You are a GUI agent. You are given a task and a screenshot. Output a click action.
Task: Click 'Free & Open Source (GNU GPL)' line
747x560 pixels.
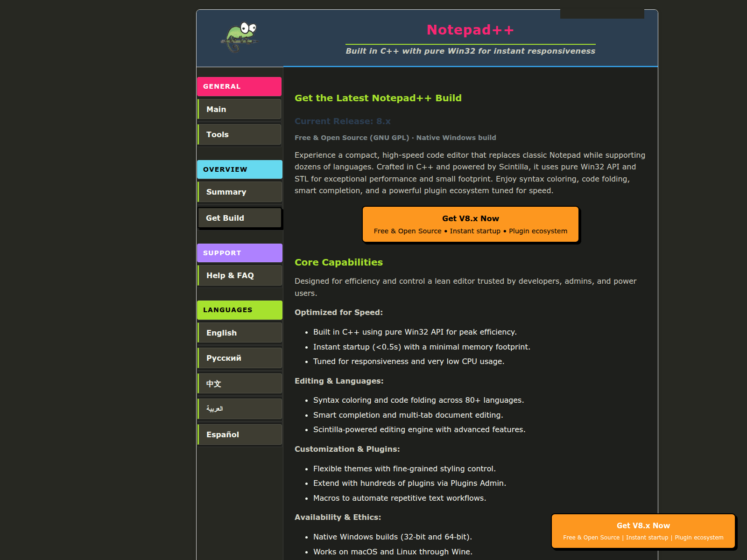click(395, 138)
